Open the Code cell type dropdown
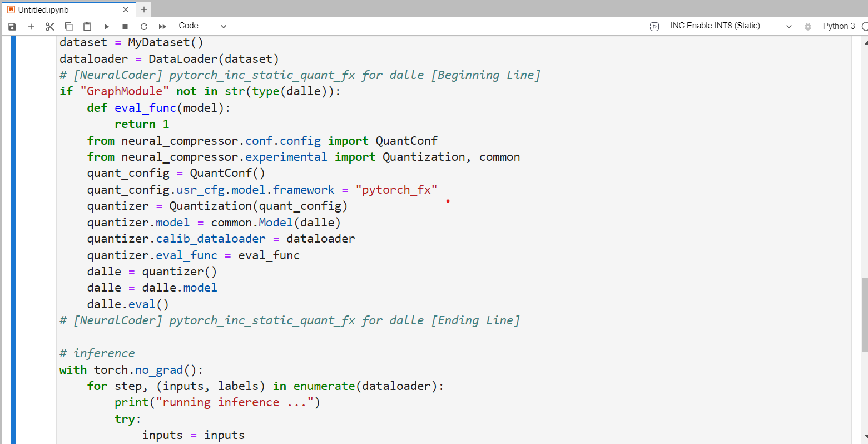 pyautogui.click(x=202, y=26)
